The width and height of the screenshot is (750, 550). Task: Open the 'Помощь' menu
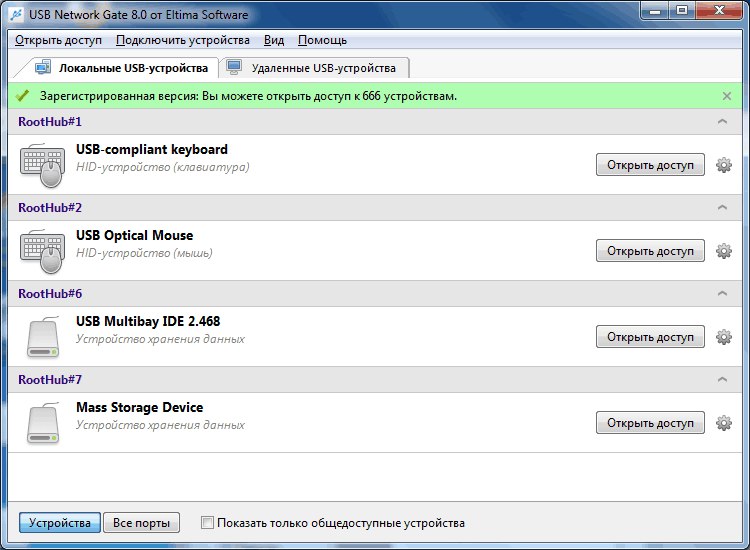(x=322, y=40)
